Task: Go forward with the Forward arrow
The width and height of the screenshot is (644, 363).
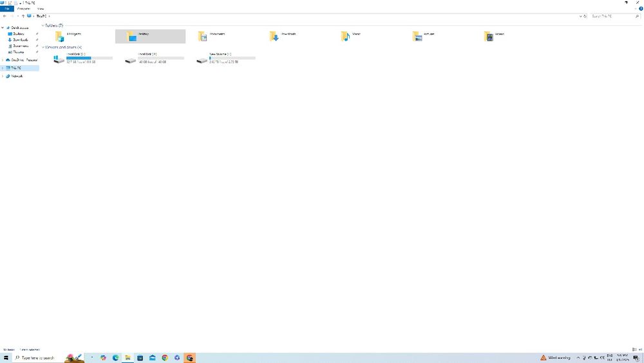Action: [12, 16]
